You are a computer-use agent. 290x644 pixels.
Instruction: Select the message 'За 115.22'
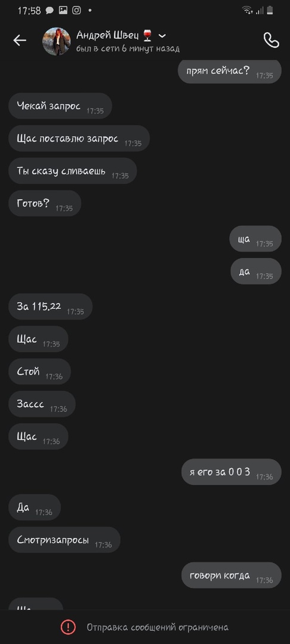(x=51, y=306)
